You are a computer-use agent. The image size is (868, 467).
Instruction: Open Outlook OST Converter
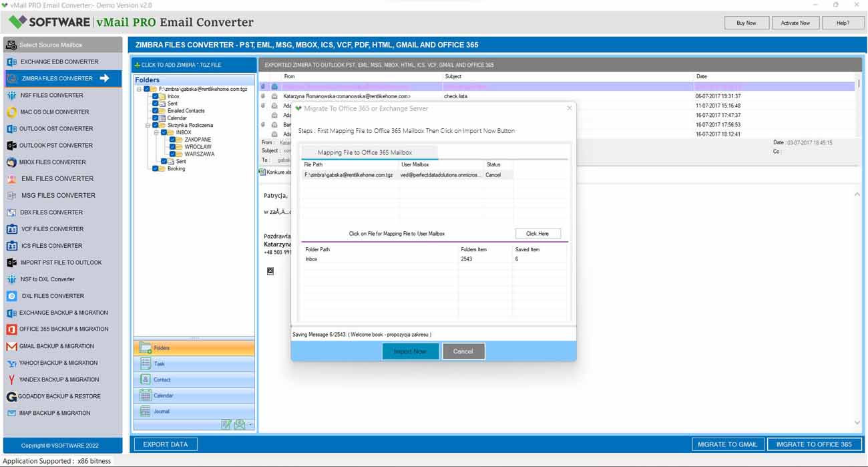point(62,128)
